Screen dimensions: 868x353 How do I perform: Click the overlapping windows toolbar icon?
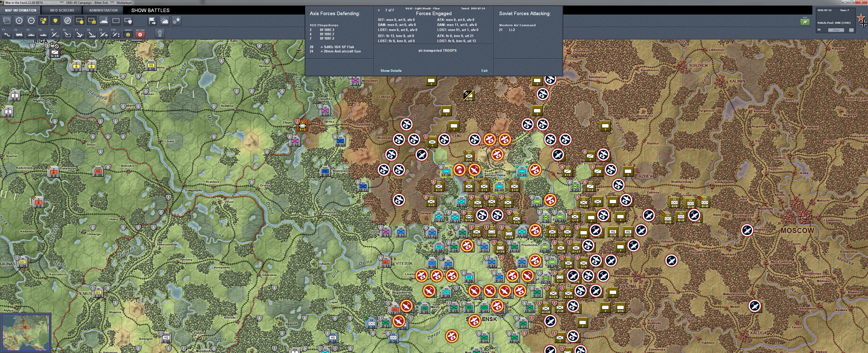point(7,21)
